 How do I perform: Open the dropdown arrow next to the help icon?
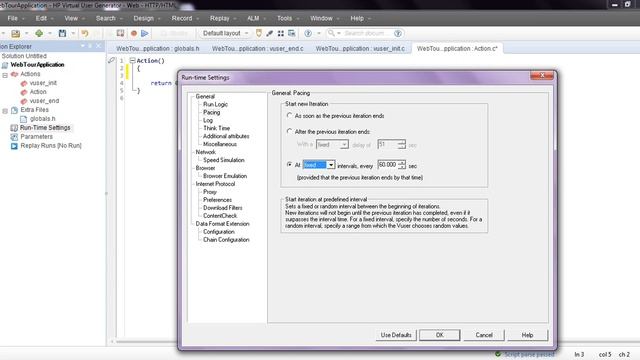tap(319, 33)
